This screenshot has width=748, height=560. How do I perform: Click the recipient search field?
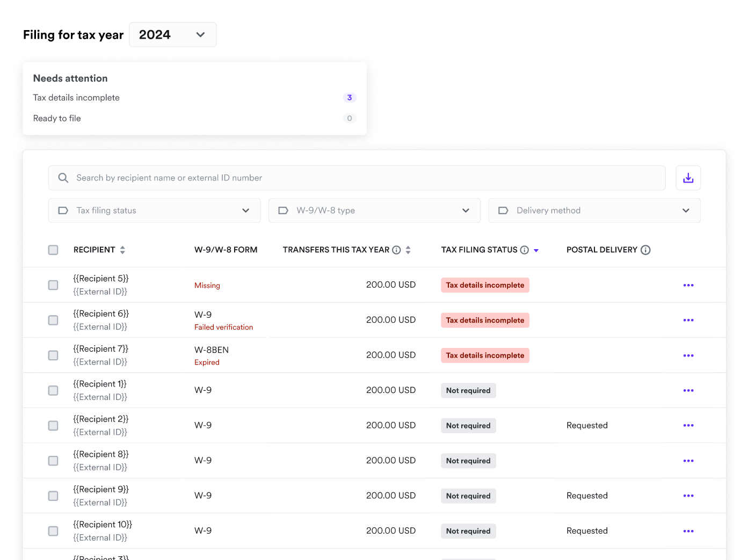click(x=357, y=178)
